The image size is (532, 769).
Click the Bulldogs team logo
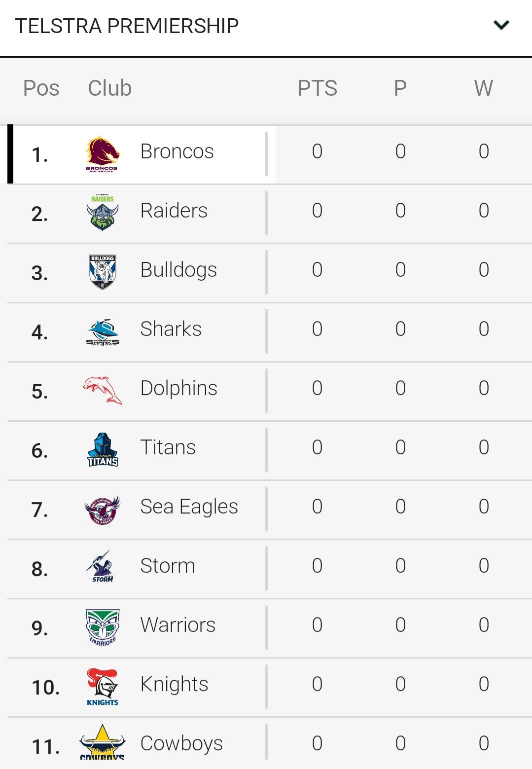tap(103, 272)
